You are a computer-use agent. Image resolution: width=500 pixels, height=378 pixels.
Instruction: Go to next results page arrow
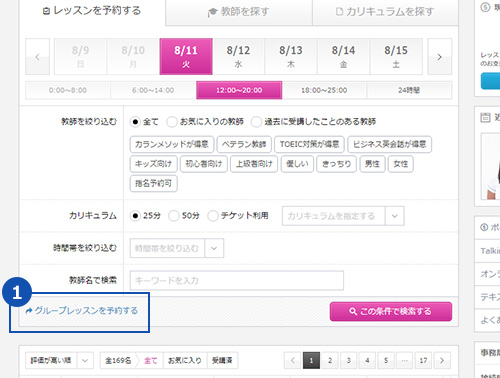coord(442,361)
